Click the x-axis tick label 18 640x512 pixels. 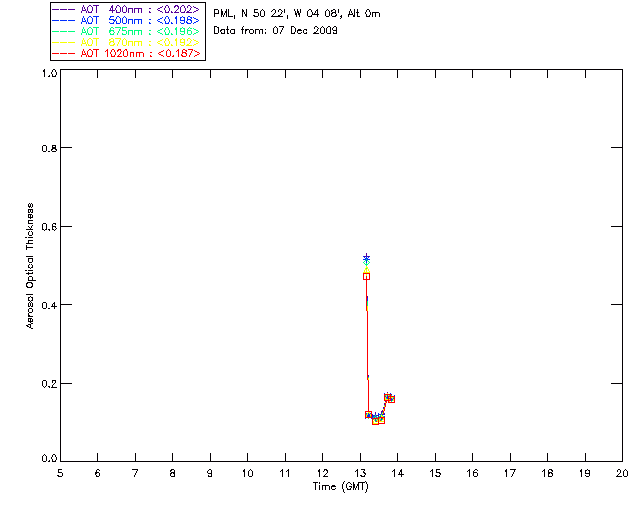547,473
